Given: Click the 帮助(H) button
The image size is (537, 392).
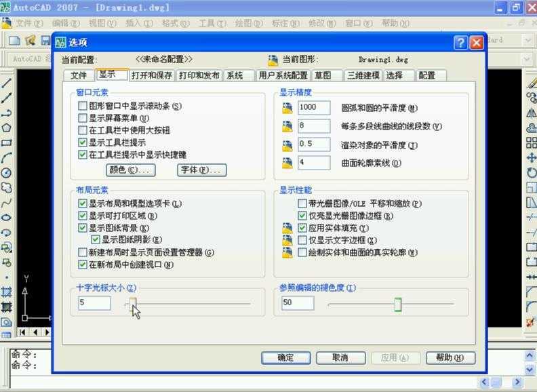Looking at the screenshot, I should coord(451,358).
